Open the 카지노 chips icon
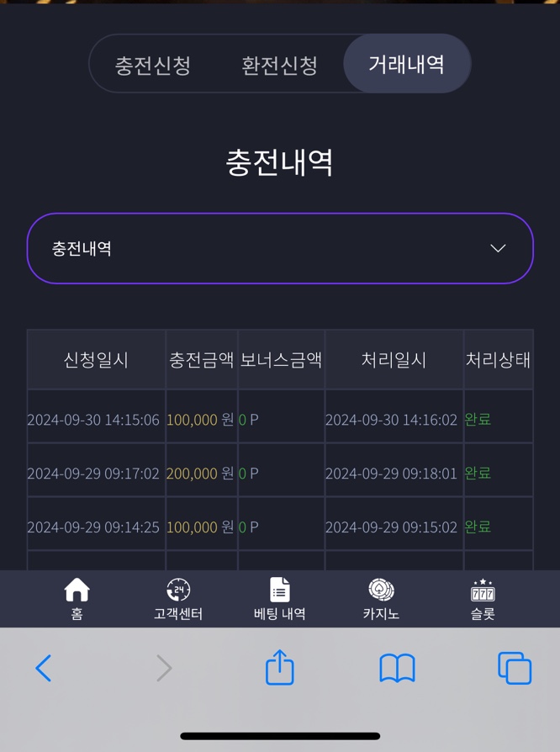This screenshot has width=560, height=752. (x=381, y=590)
